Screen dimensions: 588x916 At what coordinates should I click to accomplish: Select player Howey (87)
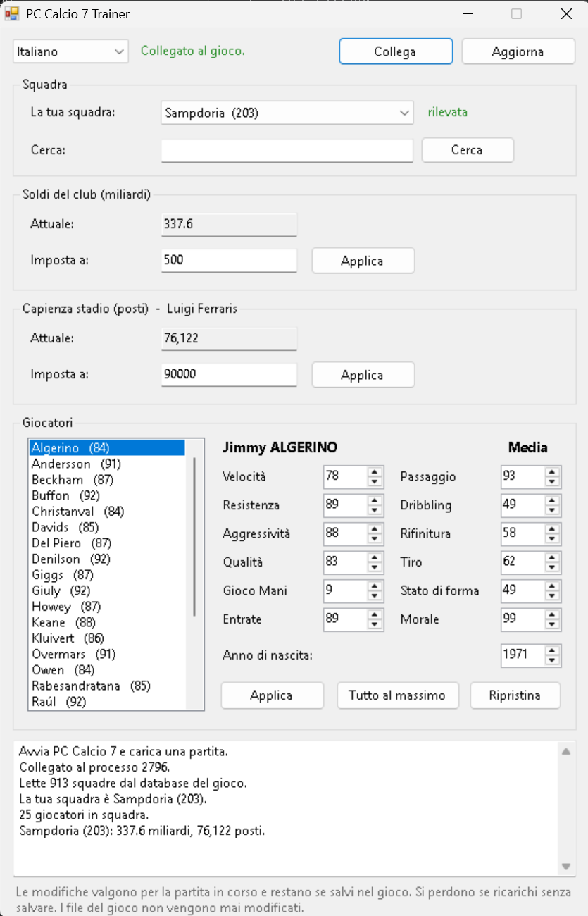[106, 607]
